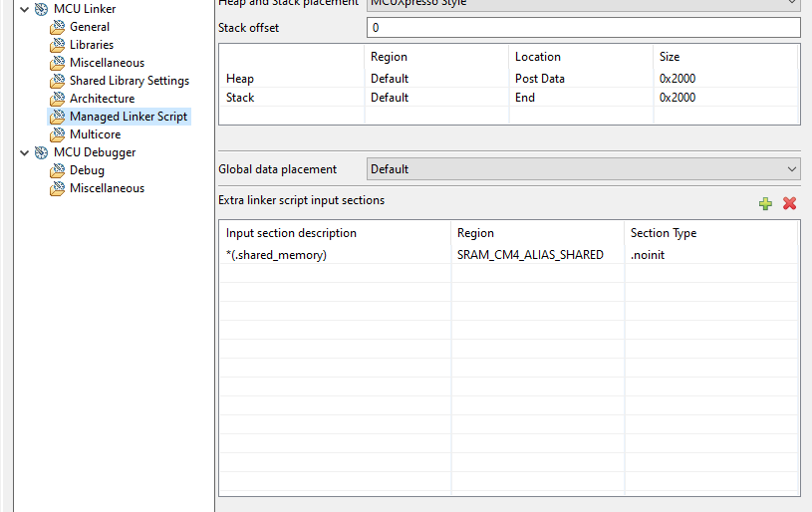Click the icon beside Debug
This screenshot has width=812, height=512.
[58, 170]
